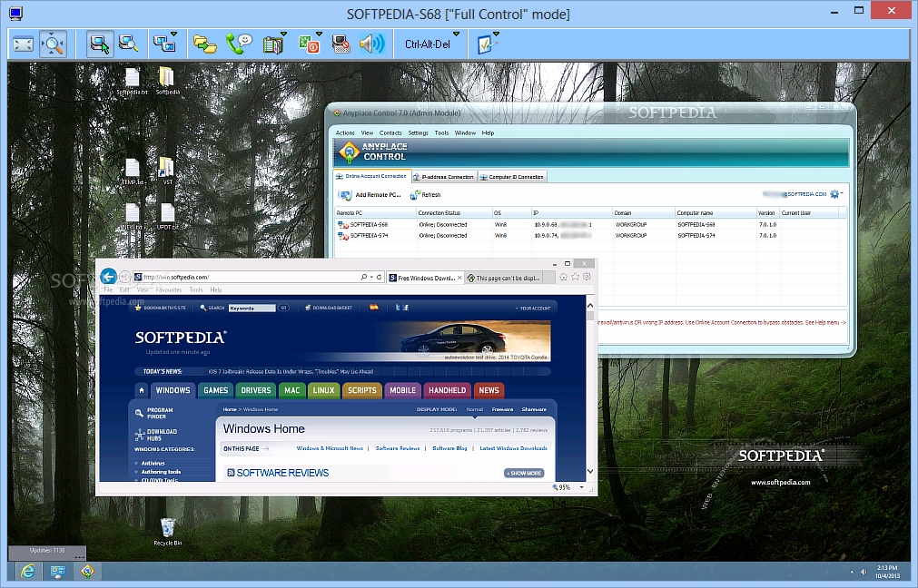Open the NEWS section tab

tap(489, 390)
